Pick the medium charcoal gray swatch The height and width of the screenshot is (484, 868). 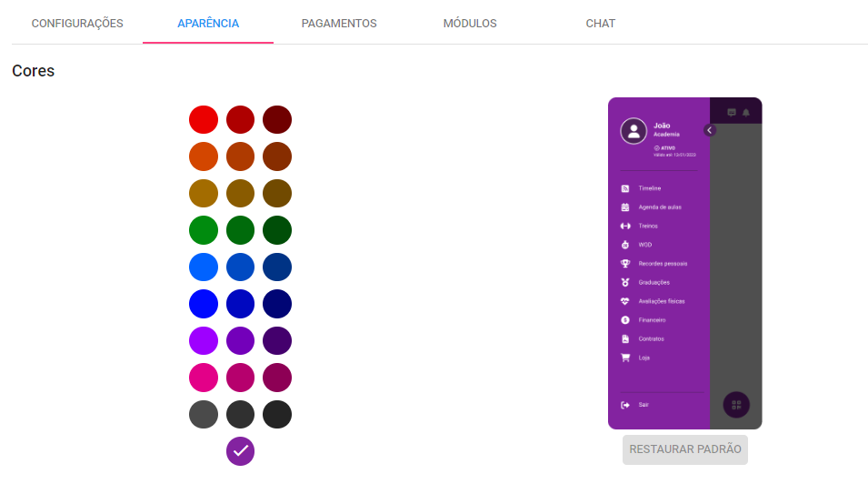tap(240, 415)
